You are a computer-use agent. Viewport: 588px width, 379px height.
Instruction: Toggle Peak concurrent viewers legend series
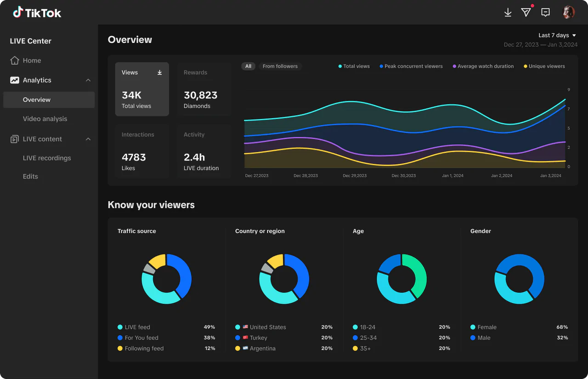click(411, 66)
